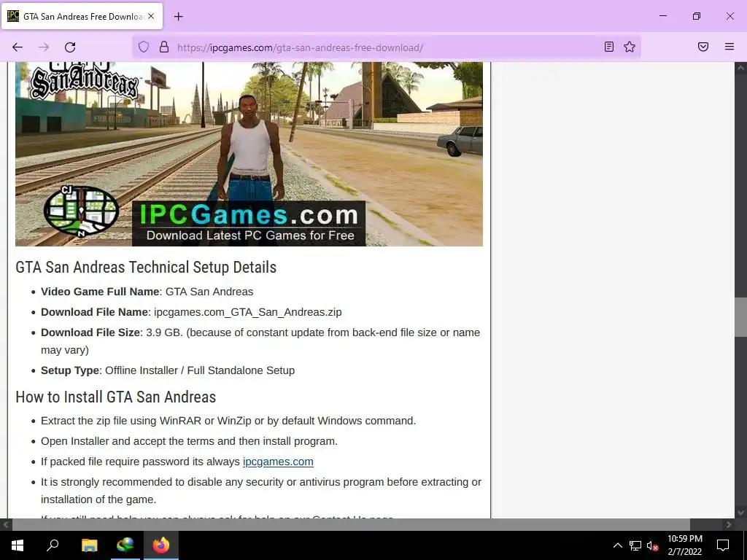Click the forward navigation arrow
747x560 pixels.
[x=44, y=47]
